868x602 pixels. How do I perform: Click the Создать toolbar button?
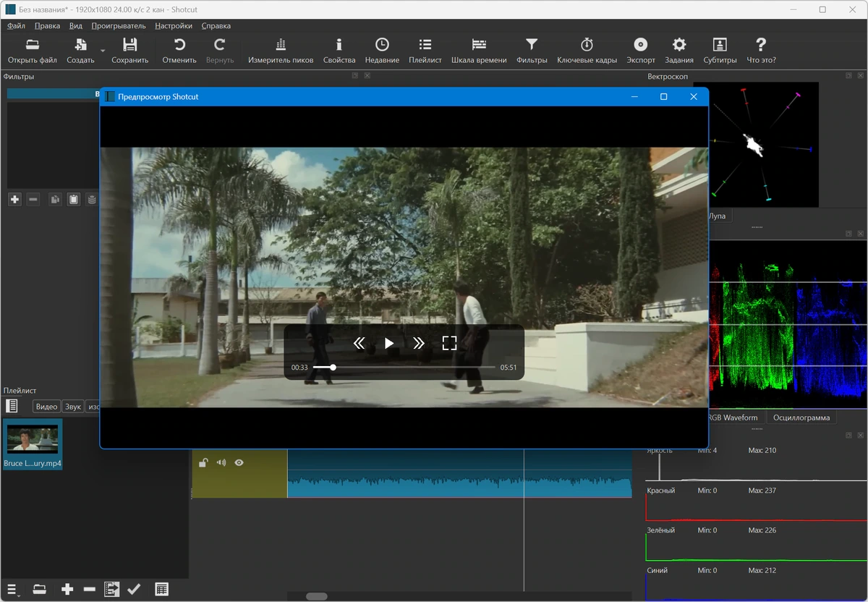pyautogui.click(x=80, y=51)
